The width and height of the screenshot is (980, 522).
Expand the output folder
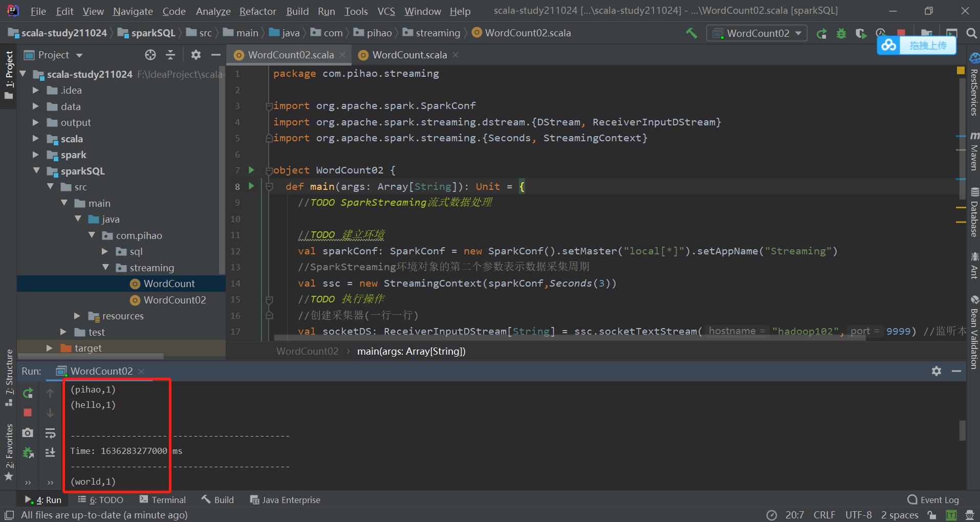35,122
